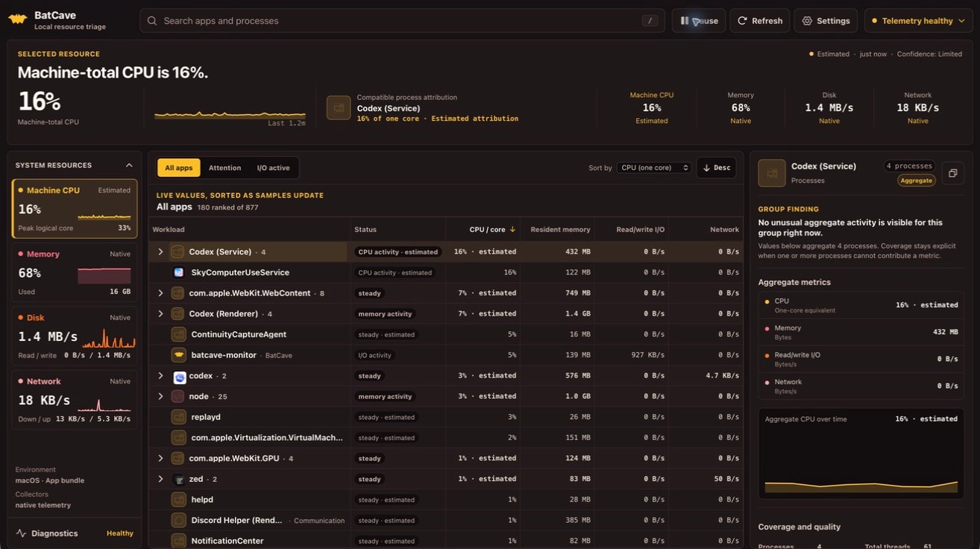The width and height of the screenshot is (980, 549).
Task: Click the codex app icon in the workload list
Action: (179, 376)
